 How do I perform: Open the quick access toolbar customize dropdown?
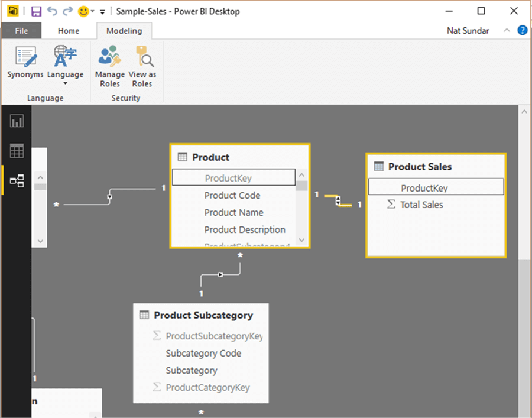[x=102, y=12]
